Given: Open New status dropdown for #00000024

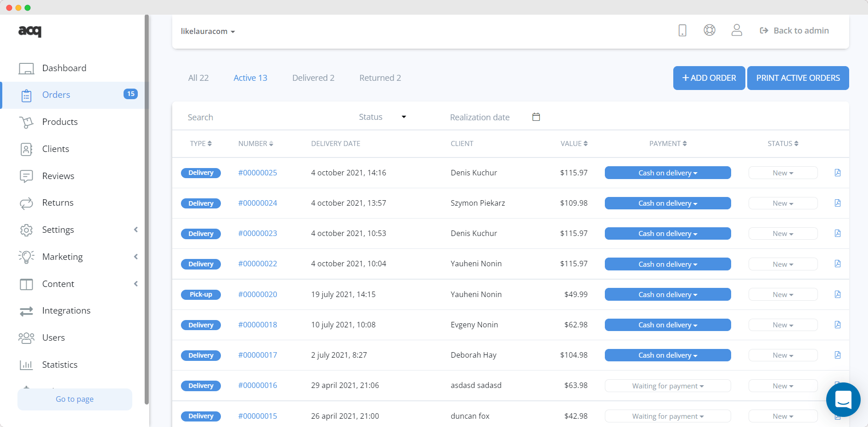Looking at the screenshot, I should pyautogui.click(x=783, y=203).
